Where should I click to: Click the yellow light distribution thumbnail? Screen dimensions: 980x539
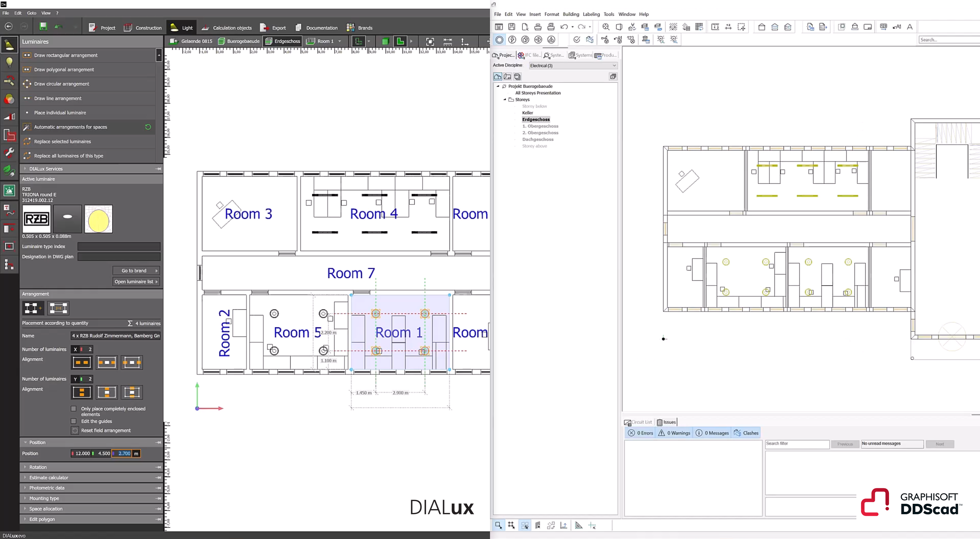pos(98,219)
